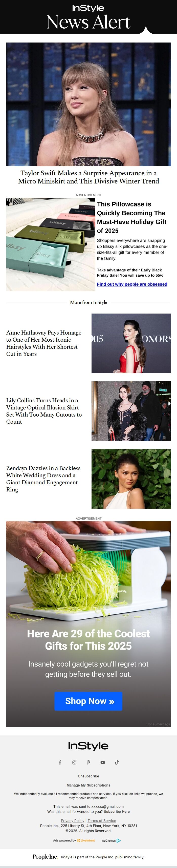Follow 'Find out why people are obsessed' link
The width and height of the screenshot is (177, 868).
(x=132, y=284)
